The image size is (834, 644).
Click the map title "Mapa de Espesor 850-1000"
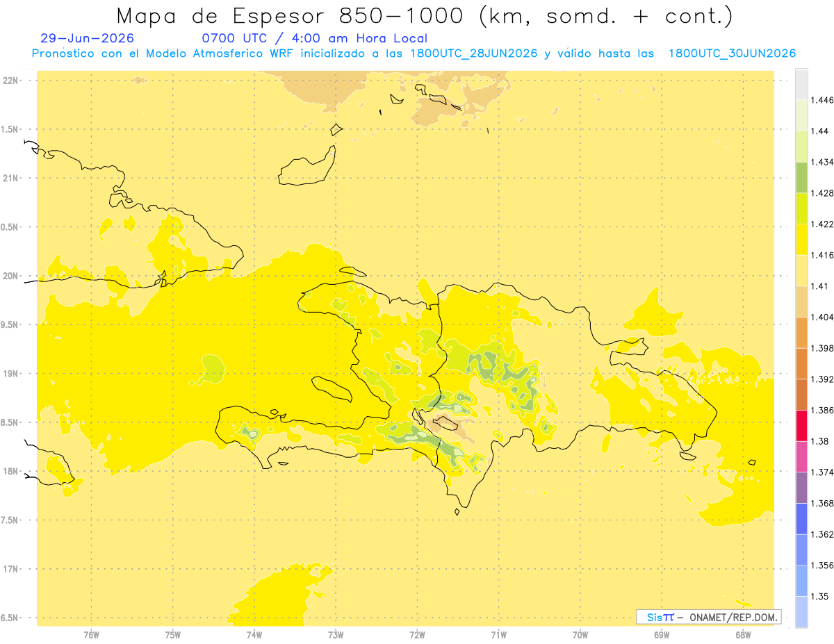291,16
